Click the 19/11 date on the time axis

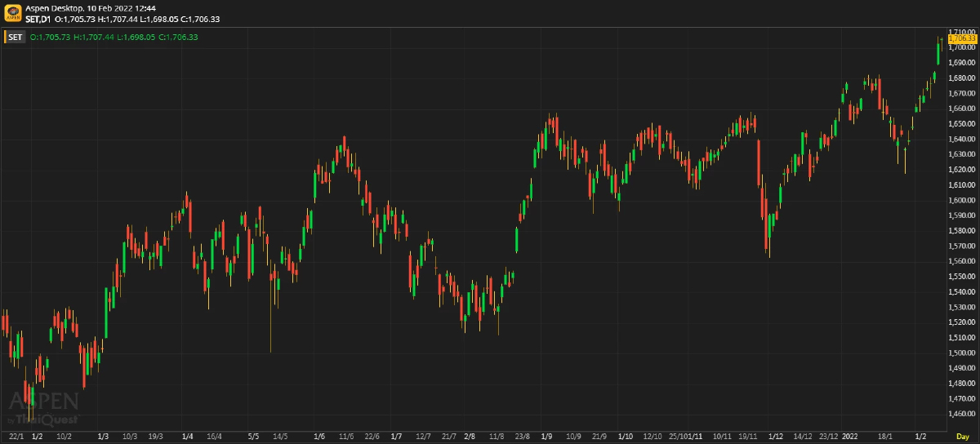click(750, 437)
